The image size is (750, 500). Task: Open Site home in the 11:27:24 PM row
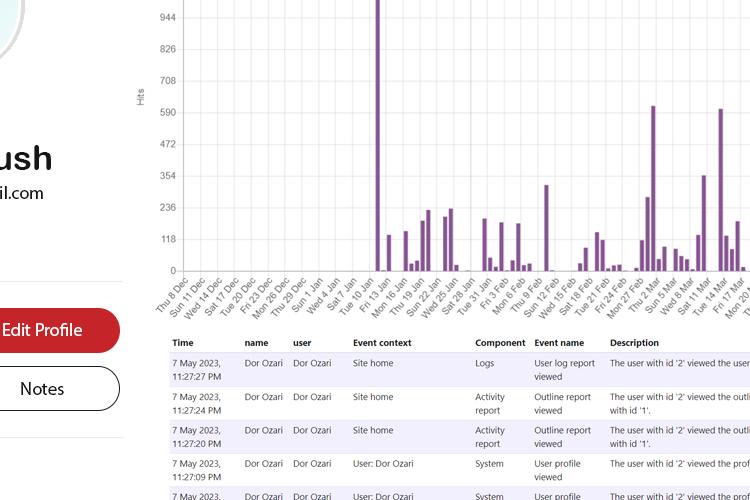point(373,397)
